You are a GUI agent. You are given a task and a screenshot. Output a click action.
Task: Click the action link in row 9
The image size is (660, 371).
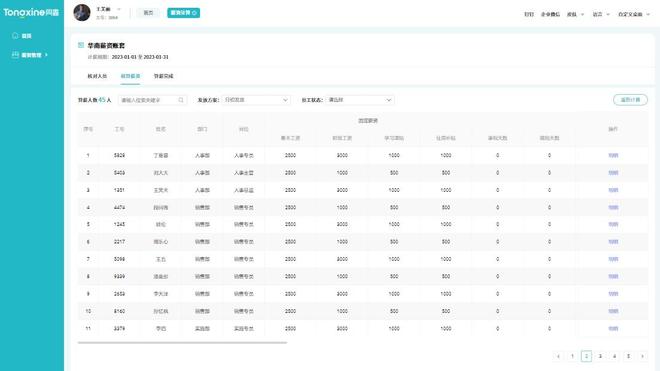pos(613,294)
